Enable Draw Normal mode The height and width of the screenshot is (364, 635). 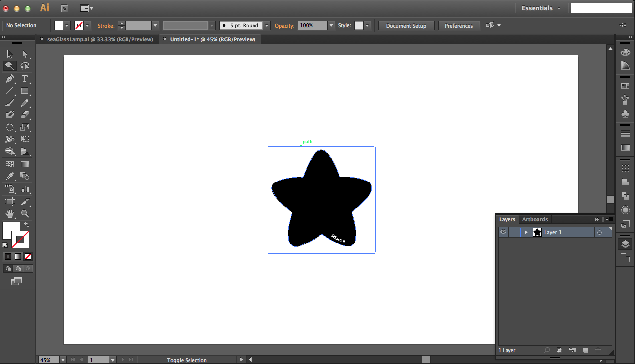[x=8, y=268]
